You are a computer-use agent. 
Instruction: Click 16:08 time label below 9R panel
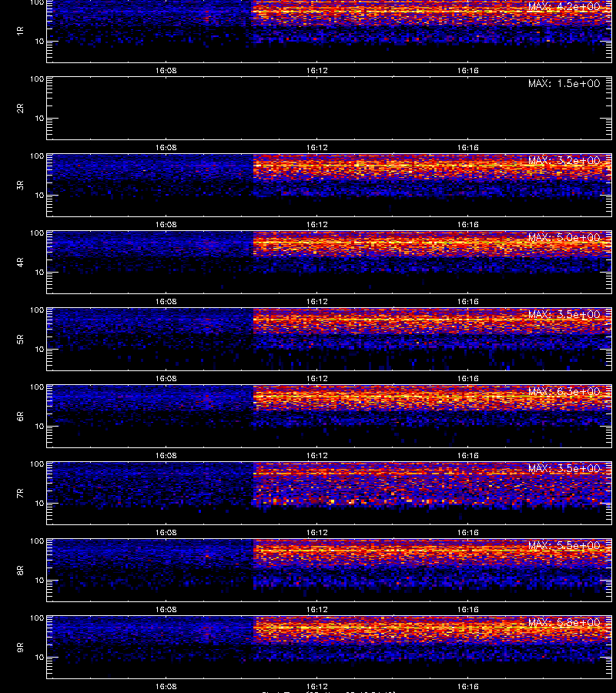[166, 686]
